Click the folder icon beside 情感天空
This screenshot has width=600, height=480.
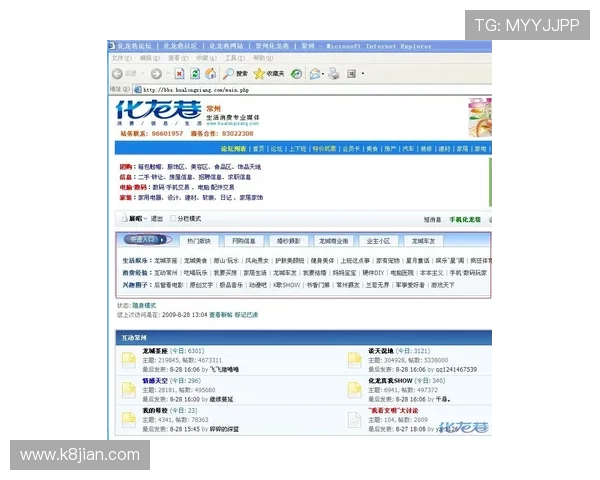click(129, 390)
